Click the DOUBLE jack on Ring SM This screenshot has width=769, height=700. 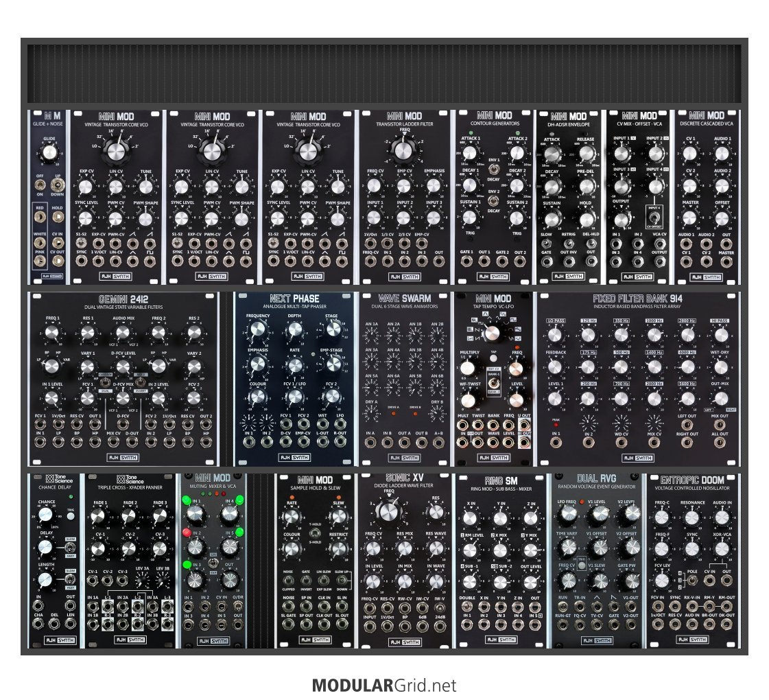(x=469, y=607)
